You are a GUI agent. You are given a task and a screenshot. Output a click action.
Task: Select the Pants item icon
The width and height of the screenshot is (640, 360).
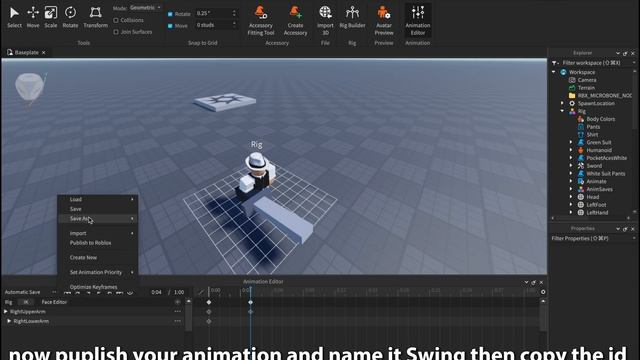point(581,127)
